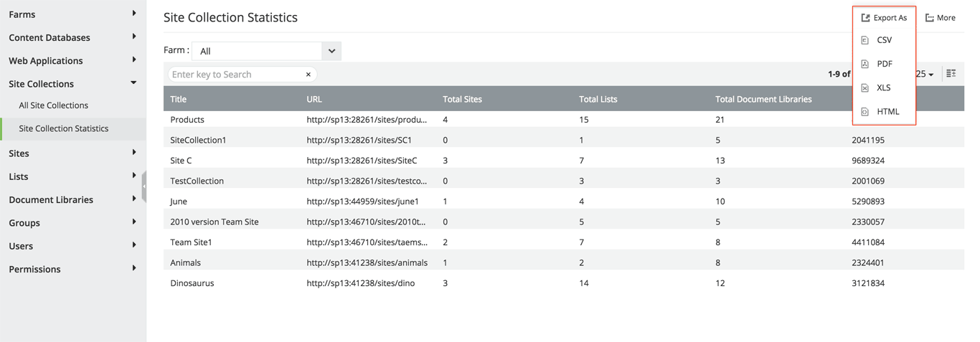
Task: Open the More options menu
Action: [x=940, y=18]
